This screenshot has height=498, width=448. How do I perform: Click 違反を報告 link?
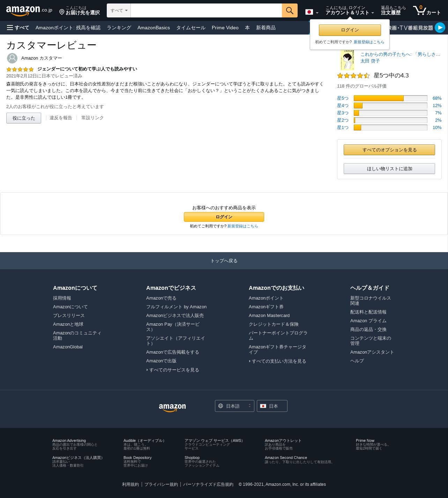(x=61, y=118)
